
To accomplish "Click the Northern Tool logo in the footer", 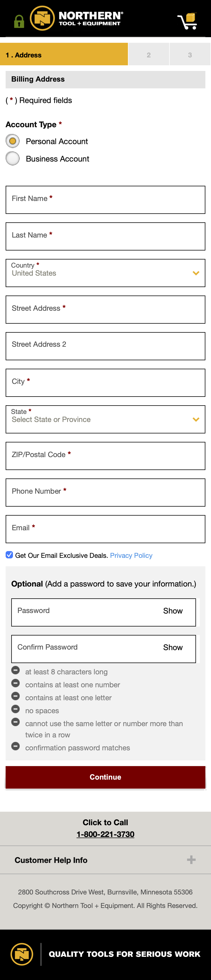I will 22,954.
